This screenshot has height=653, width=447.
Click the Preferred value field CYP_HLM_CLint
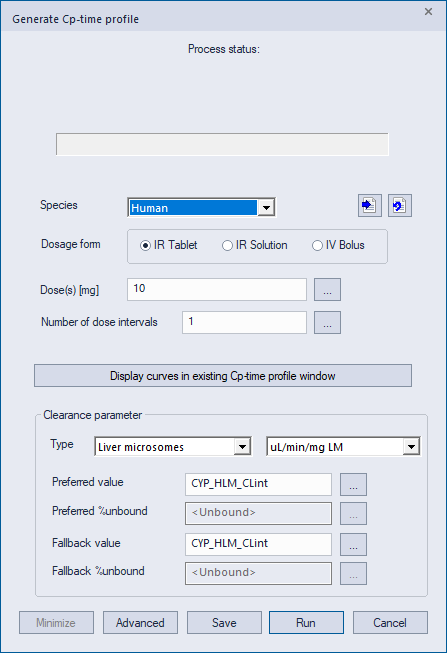[x=258, y=484]
